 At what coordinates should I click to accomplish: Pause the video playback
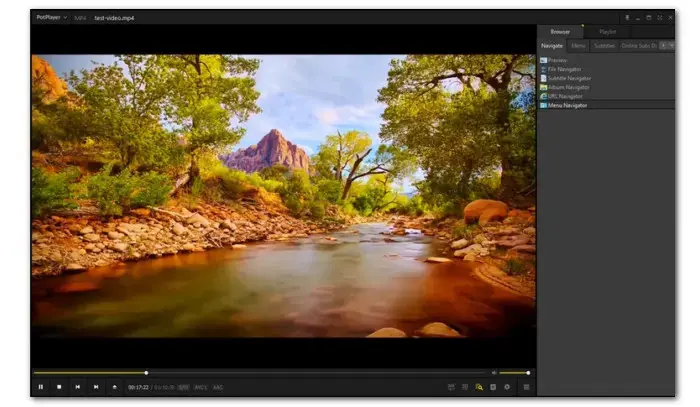41,387
